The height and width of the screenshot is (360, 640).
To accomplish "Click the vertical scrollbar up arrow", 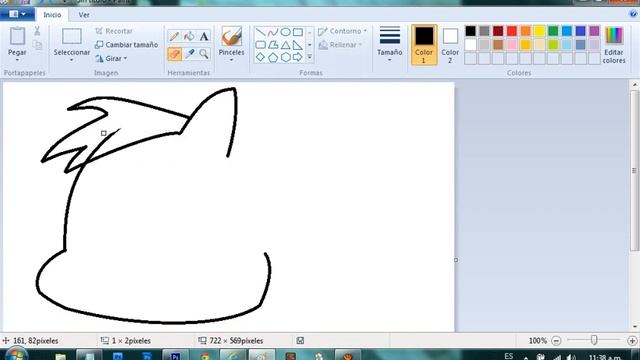I will (x=635, y=84).
